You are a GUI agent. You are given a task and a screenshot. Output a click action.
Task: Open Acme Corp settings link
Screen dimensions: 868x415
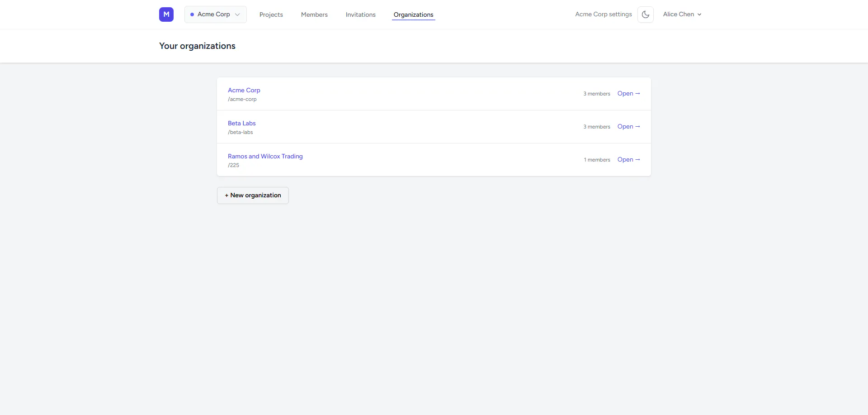pyautogui.click(x=604, y=14)
